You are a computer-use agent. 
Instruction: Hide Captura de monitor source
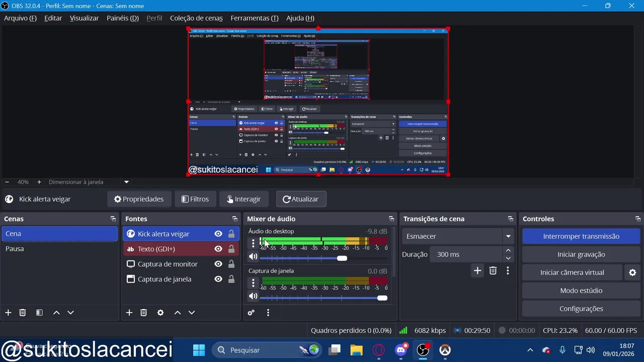(218, 264)
